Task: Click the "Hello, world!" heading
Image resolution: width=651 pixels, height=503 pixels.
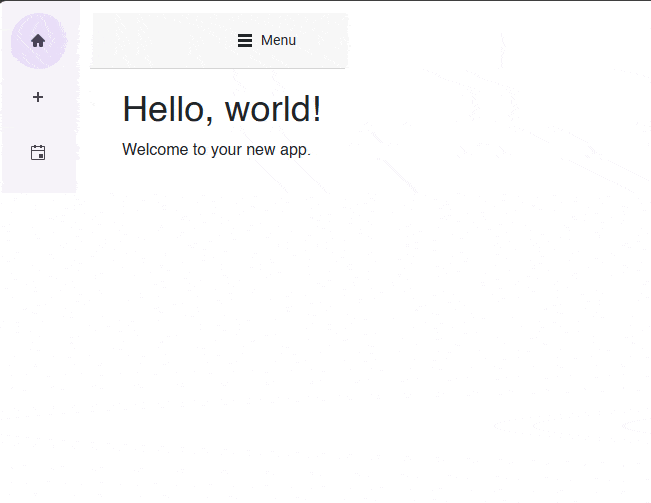Action: [x=222, y=109]
